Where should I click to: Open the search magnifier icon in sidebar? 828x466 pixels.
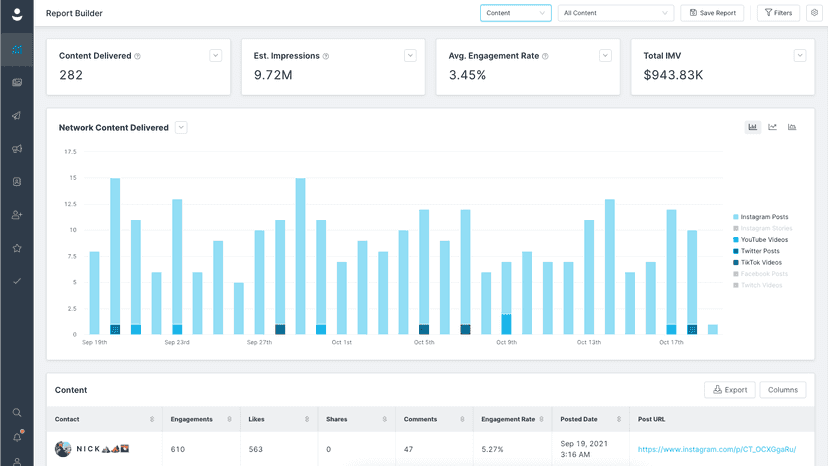(x=17, y=413)
